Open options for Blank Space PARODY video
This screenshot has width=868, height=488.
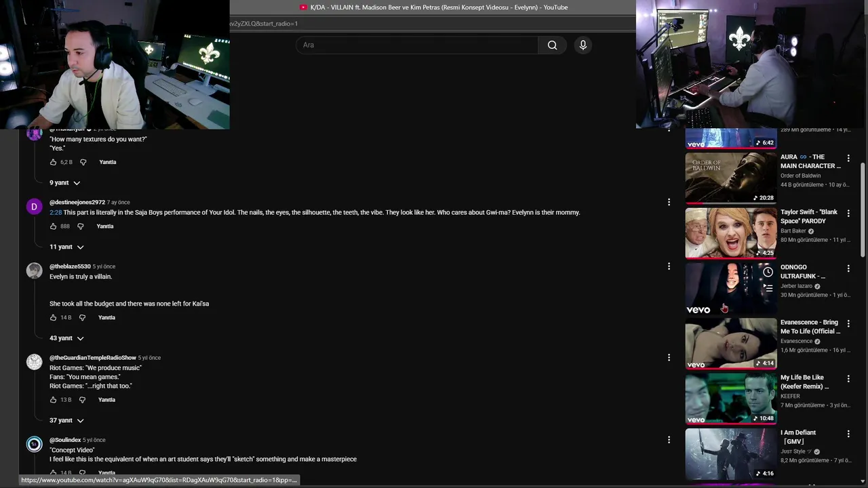tap(848, 213)
